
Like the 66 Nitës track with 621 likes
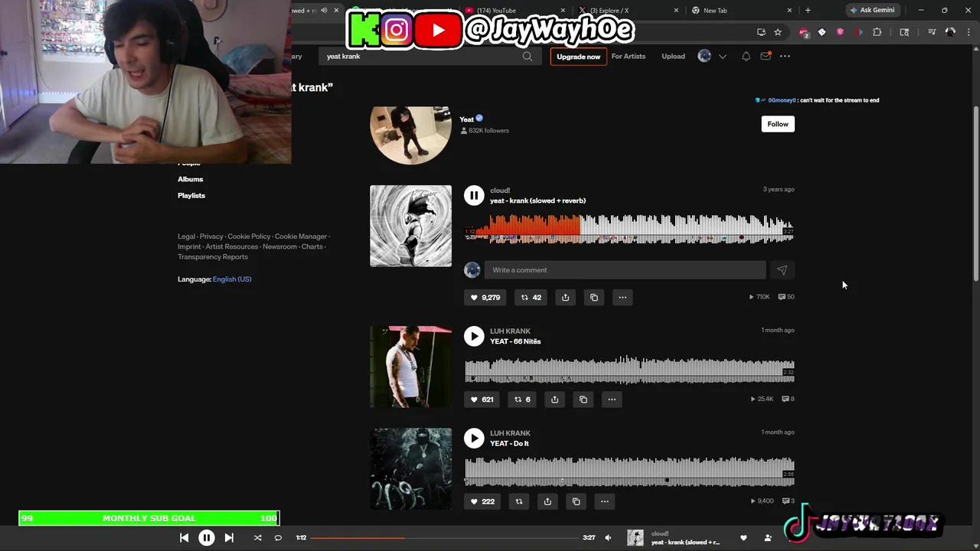[482, 399]
